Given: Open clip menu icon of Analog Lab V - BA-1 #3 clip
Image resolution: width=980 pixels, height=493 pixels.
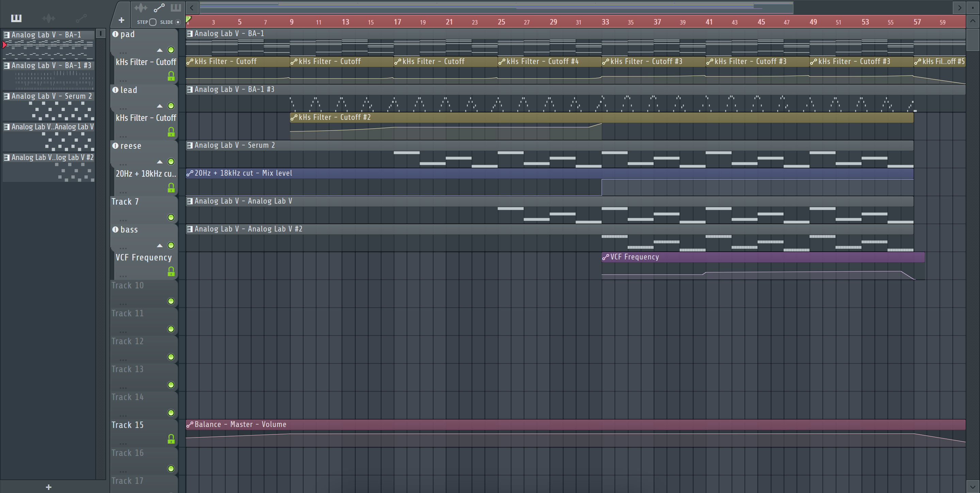Looking at the screenshot, I should [190, 90].
